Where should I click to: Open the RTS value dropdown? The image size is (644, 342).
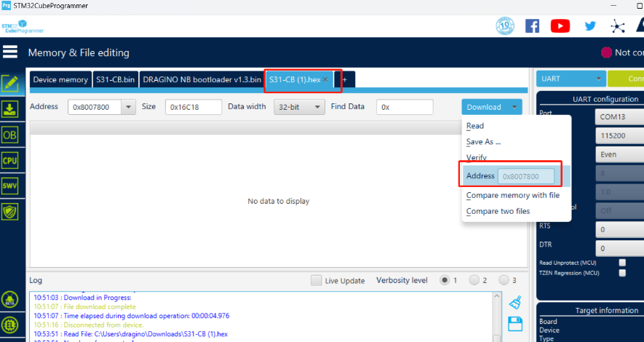pos(619,229)
